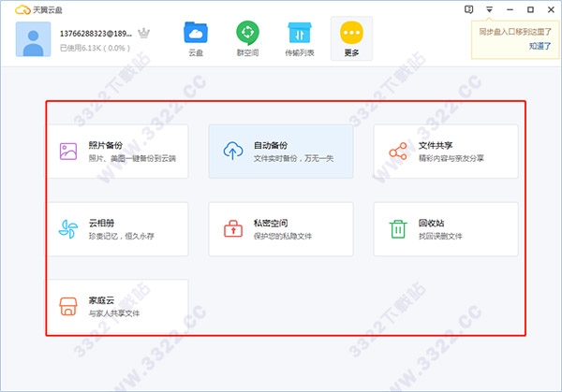Click the 云相册 pinwheel icon
This screenshot has width=562, height=392.
coord(68,229)
